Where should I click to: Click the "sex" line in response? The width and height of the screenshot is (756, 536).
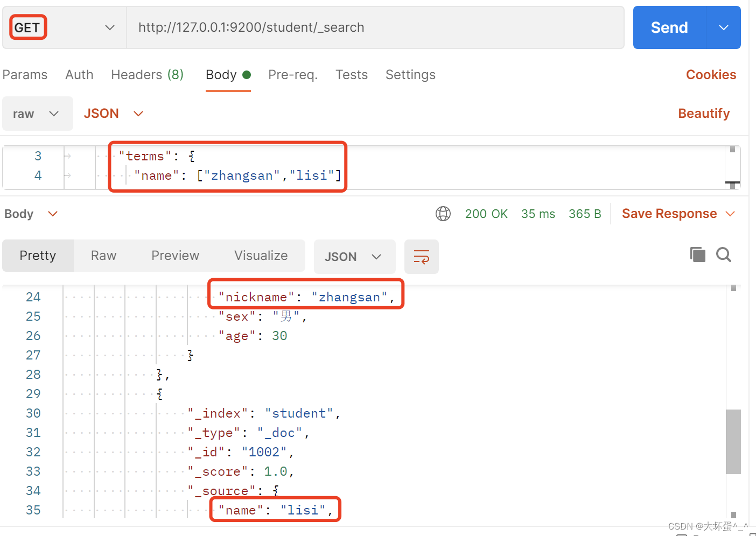pos(262,316)
